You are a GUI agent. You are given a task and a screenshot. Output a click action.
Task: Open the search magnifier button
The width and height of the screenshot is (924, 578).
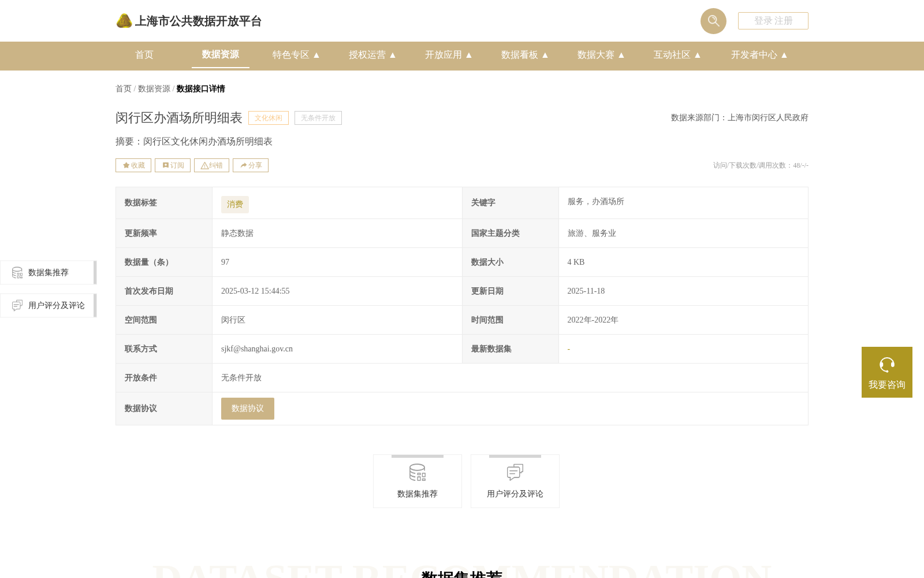coord(713,21)
